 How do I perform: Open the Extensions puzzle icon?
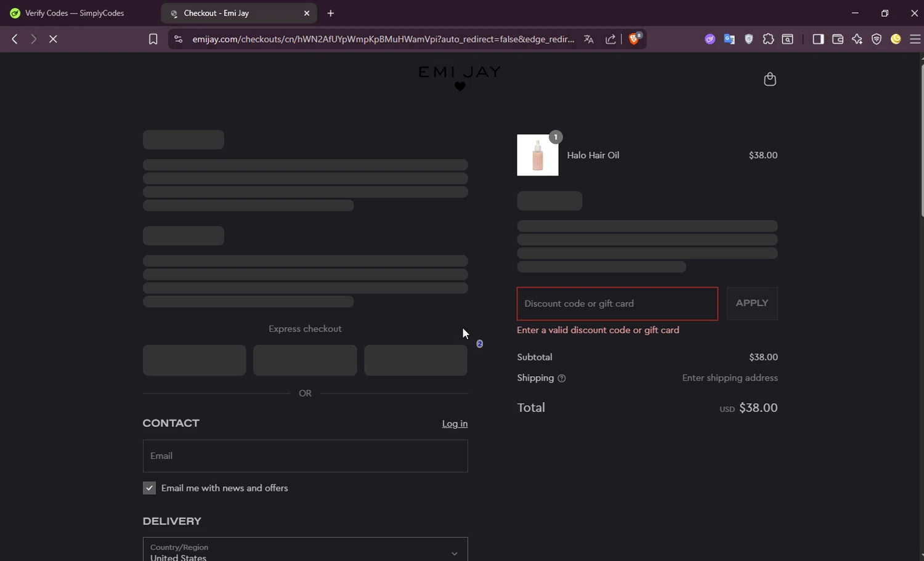click(x=768, y=39)
